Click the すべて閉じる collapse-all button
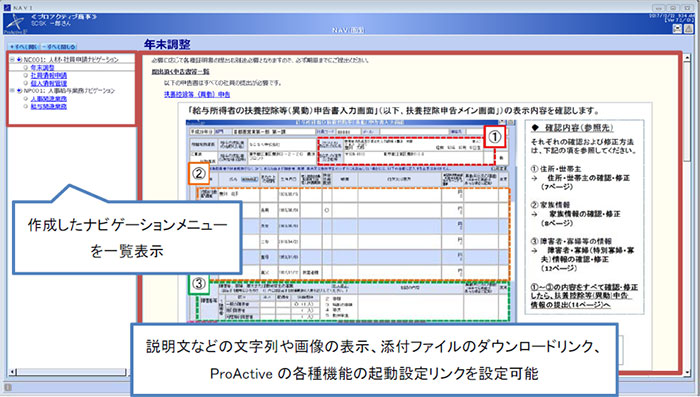This screenshot has width=700, height=397. pos(59,46)
